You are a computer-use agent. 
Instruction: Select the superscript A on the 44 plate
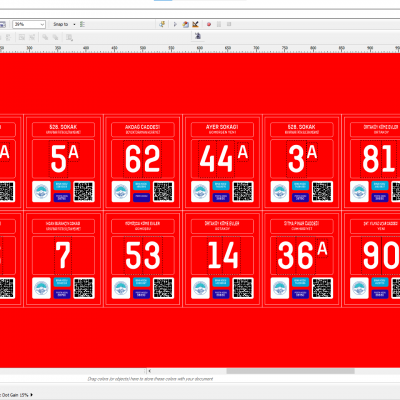(x=243, y=152)
